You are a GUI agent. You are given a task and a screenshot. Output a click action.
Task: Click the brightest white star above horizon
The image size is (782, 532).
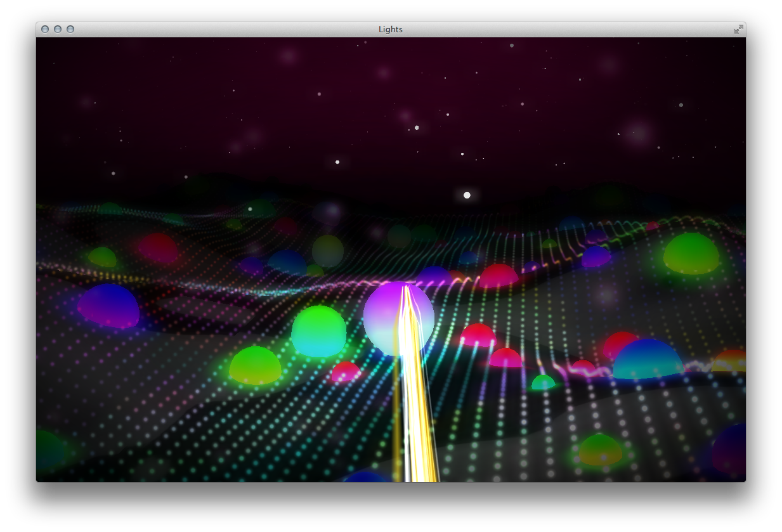(467, 195)
